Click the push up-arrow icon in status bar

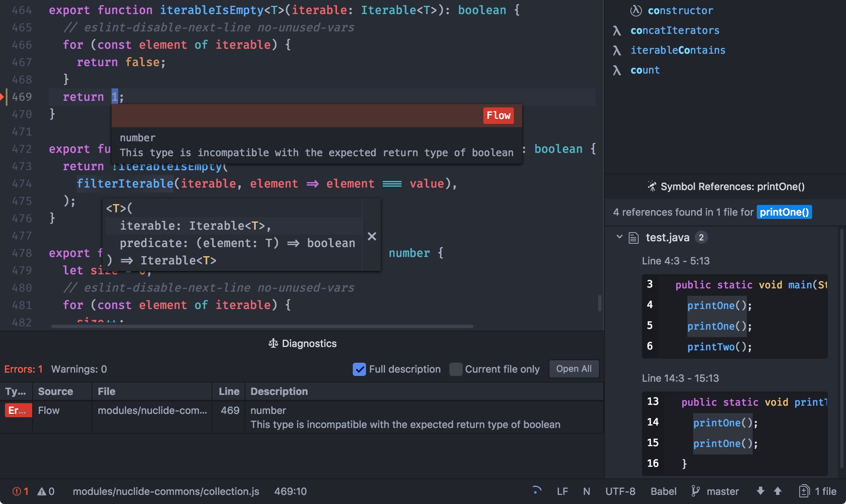777,491
